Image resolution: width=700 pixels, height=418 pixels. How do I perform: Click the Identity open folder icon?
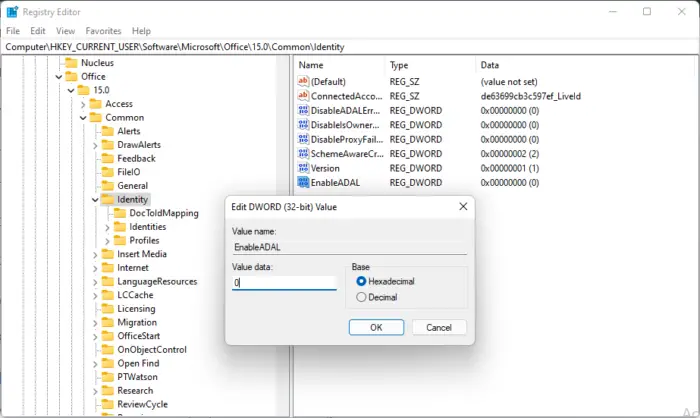[108, 199]
